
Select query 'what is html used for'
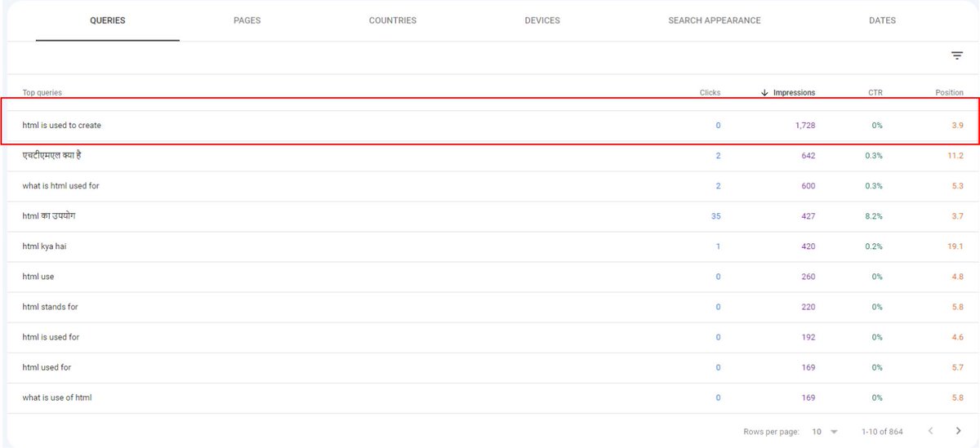click(x=61, y=186)
